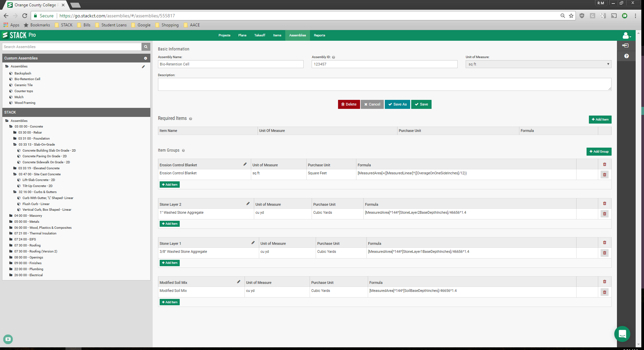The height and width of the screenshot is (350, 644).
Task: Open the Student Loans bookmark folder
Action: [111, 25]
